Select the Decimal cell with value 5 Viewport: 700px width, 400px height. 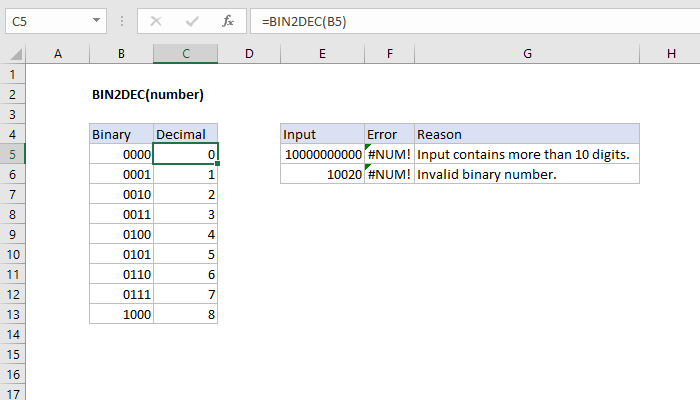pos(186,254)
